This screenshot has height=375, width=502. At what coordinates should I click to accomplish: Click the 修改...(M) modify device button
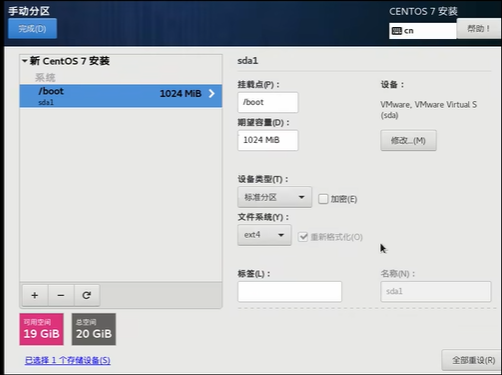coord(408,140)
